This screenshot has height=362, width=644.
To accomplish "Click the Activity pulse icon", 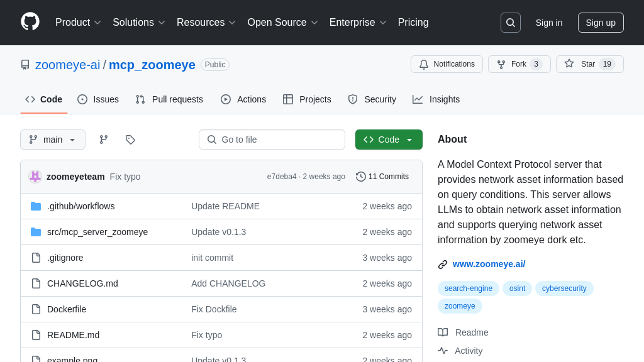I will point(443,351).
